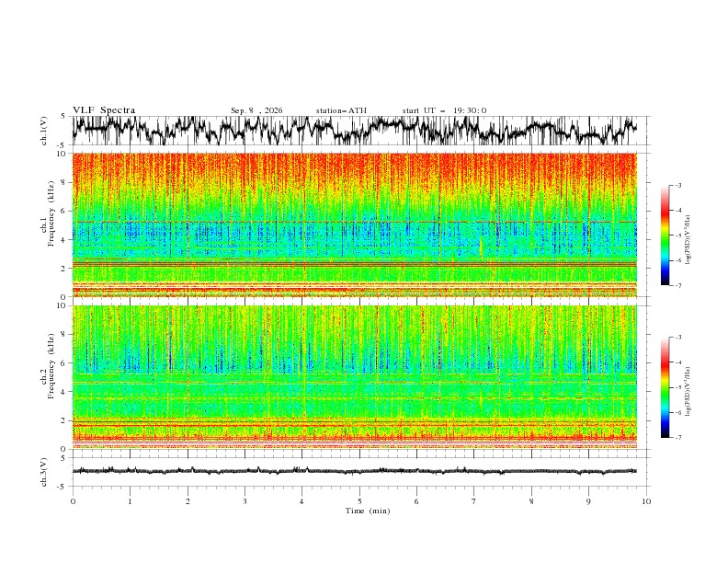This screenshot has width=728, height=563.
Task: Click the -7 label on upper color scale
Action: pos(677,285)
